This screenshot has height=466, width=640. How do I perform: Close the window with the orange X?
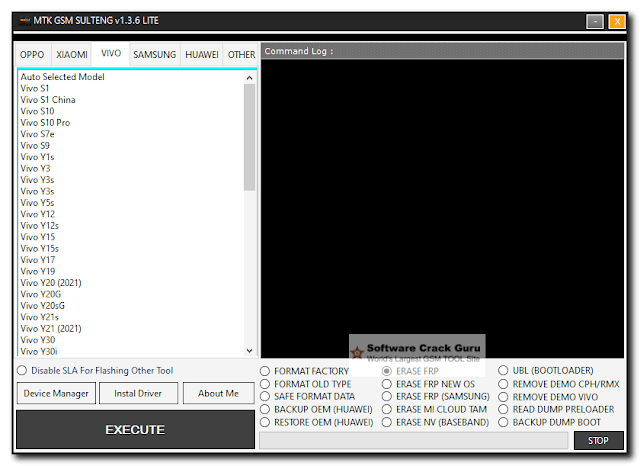click(617, 21)
